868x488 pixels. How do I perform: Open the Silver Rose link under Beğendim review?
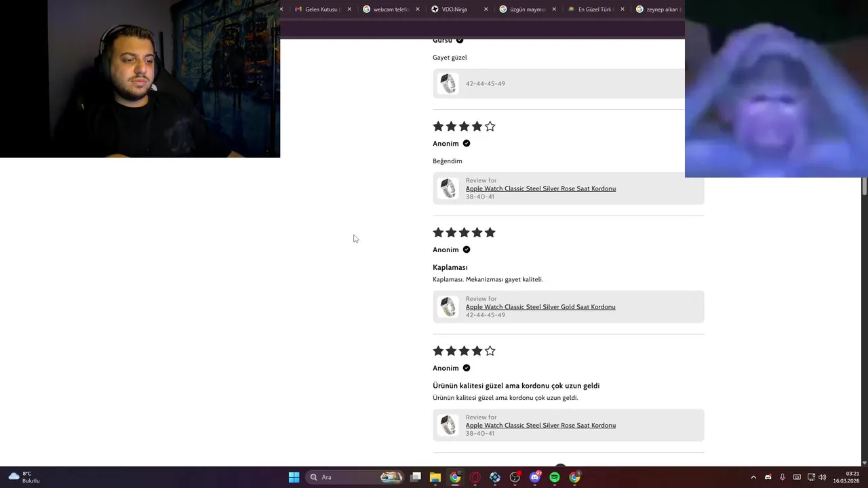coord(540,188)
